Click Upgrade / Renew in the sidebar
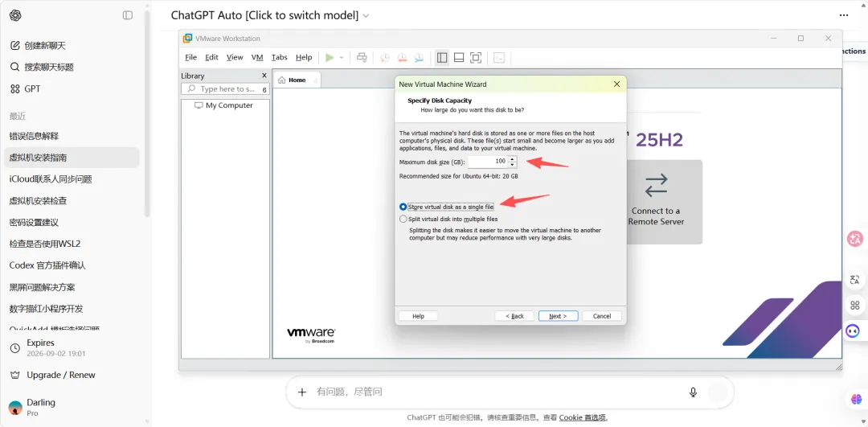 [61, 375]
